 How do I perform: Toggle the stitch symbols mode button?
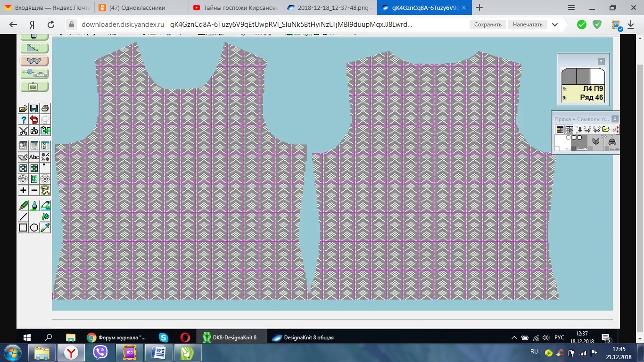570,130
